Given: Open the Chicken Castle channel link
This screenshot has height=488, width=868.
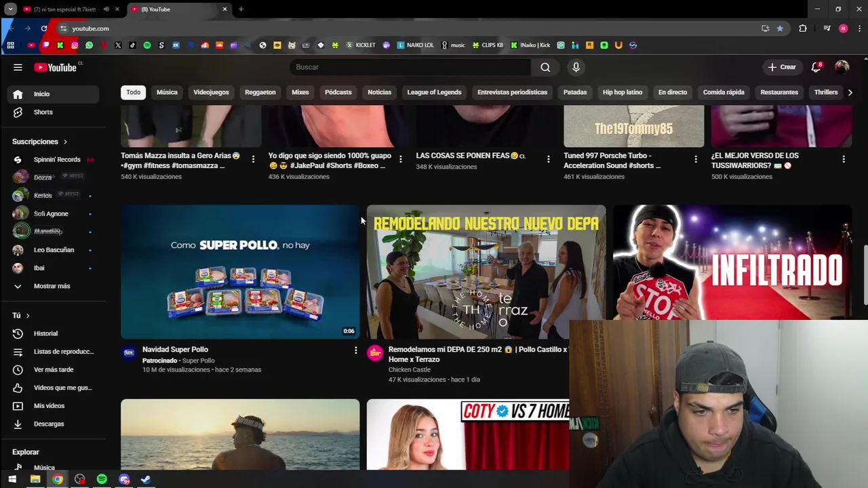Looking at the screenshot, I should tap(410, 369).
